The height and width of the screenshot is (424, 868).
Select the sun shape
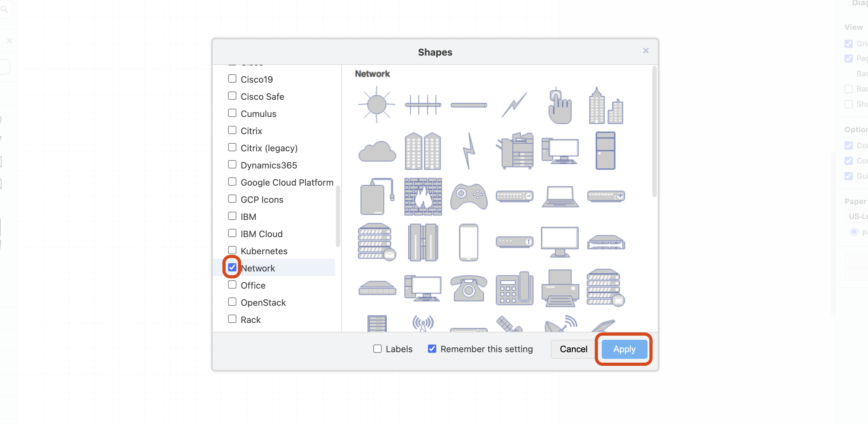376,104
